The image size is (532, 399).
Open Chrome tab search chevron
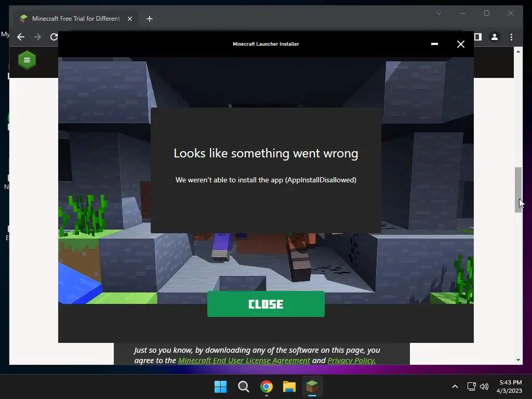tap(438, 13)
